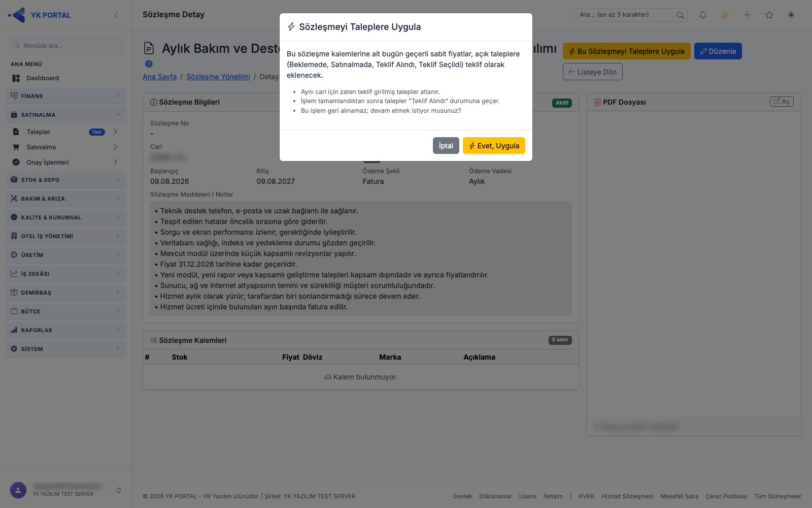Screen dimensions: 812x508
Task: Follow the Ana Sayfa breadcrumb link
Action: [x=159, y=77]
